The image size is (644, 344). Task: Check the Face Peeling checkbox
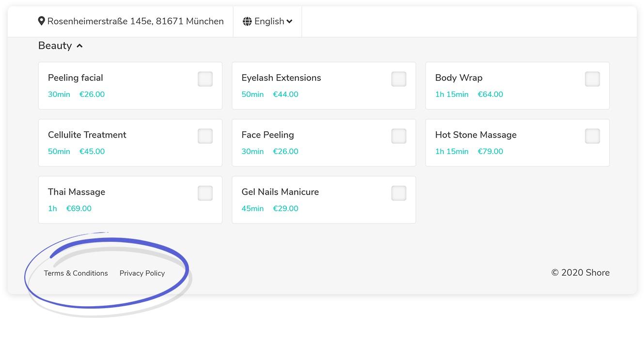[399, 136]
